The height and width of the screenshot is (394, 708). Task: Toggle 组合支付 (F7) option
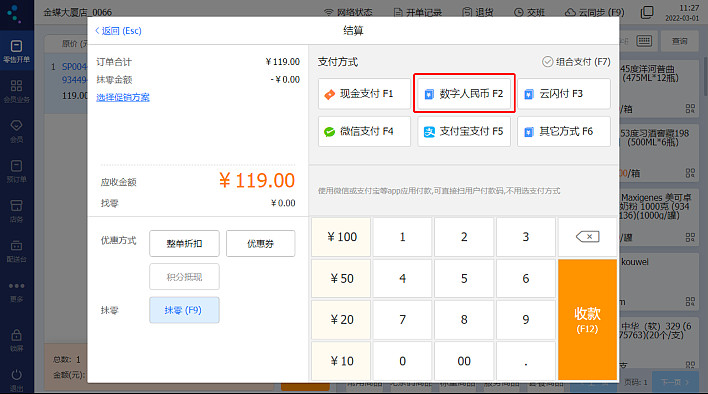tap(576, 62)
